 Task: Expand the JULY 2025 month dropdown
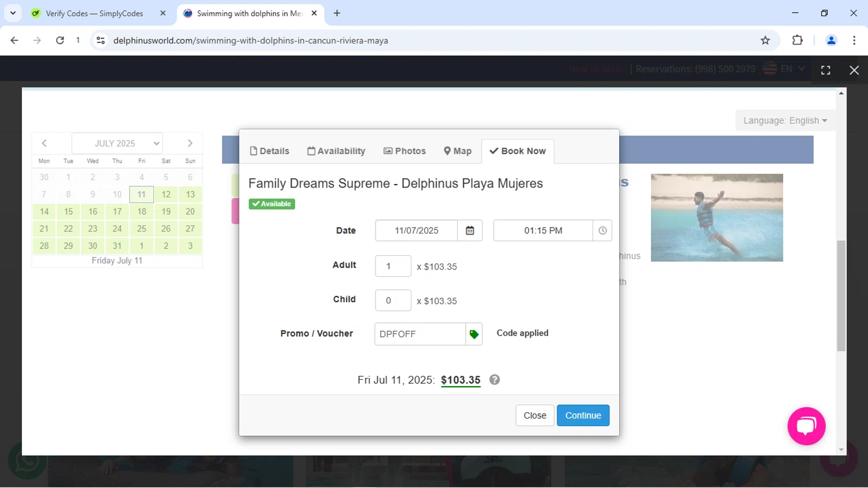coord(117,144)
